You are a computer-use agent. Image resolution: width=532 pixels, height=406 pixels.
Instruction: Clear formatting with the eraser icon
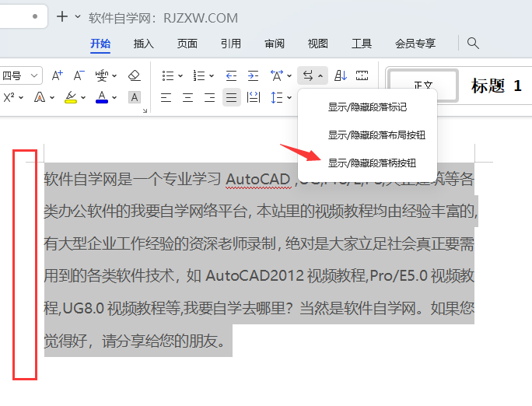[135, 75]
